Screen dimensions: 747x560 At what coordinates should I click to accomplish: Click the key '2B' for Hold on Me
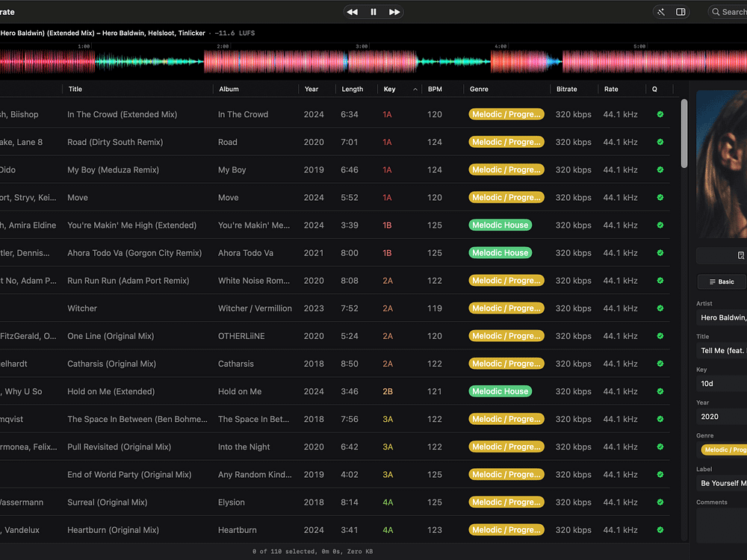click(388, 391)
